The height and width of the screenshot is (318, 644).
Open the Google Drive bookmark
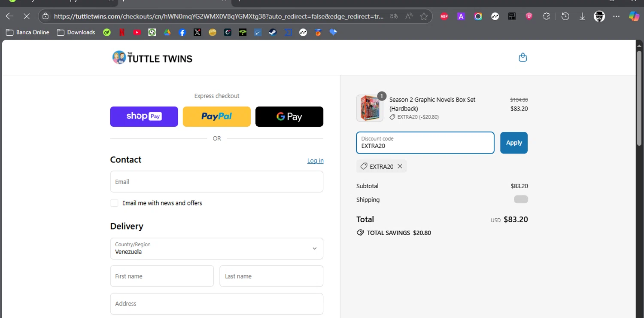pyautogui.click(x=167, y=32)
